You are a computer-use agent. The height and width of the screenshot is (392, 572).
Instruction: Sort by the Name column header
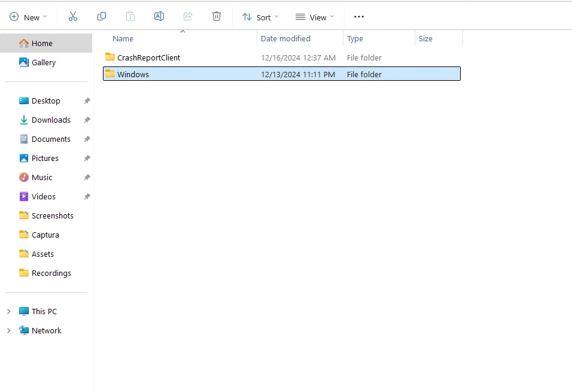(x=180, y=38)
